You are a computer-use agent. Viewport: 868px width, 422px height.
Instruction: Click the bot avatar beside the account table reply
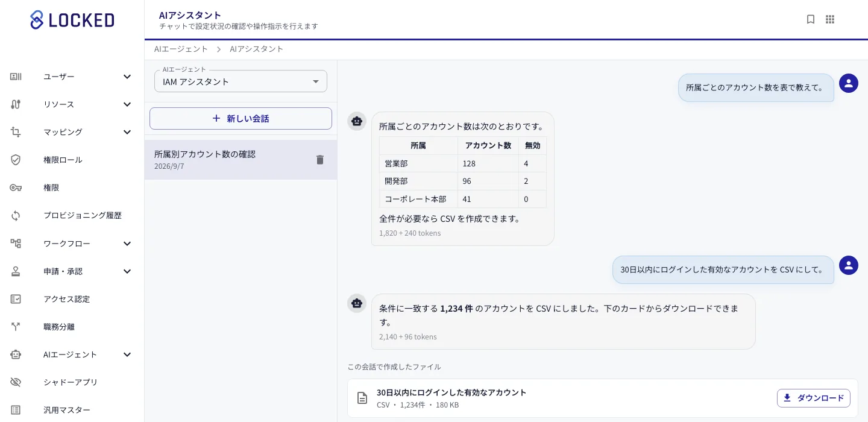click(x=357, y=121)
